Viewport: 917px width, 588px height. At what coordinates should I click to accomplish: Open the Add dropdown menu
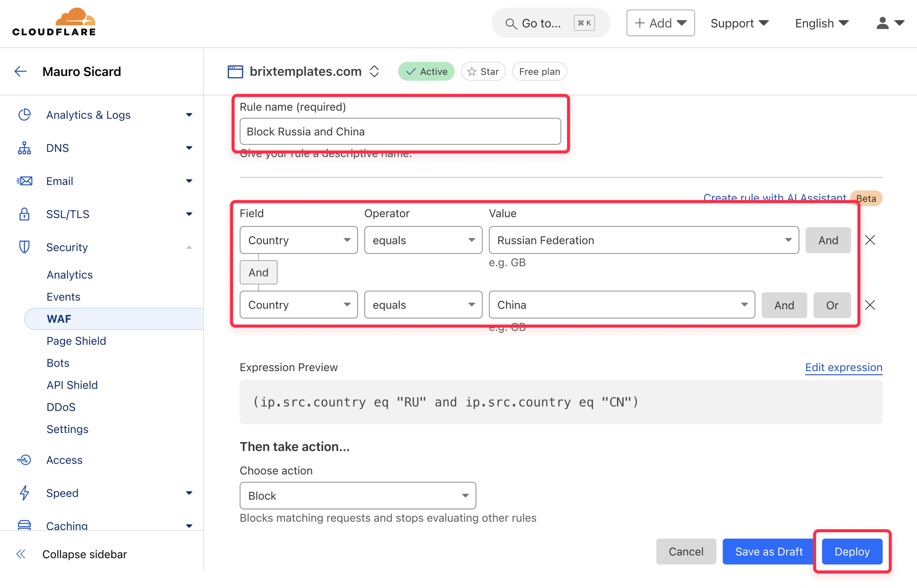660,23
